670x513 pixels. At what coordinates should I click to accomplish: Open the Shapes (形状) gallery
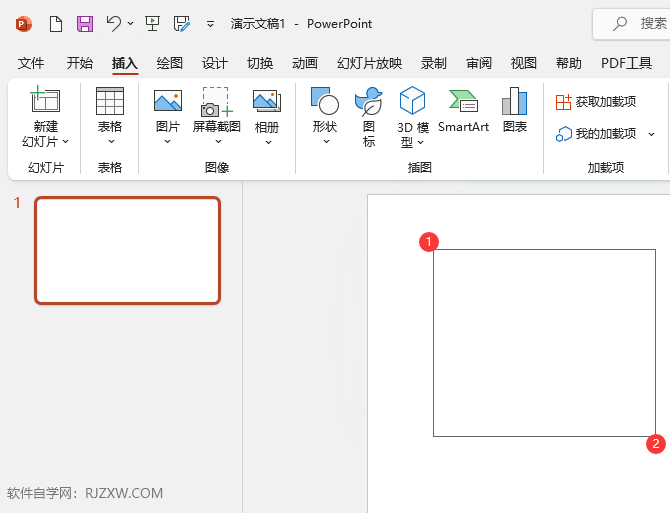[x=325, y=101]
